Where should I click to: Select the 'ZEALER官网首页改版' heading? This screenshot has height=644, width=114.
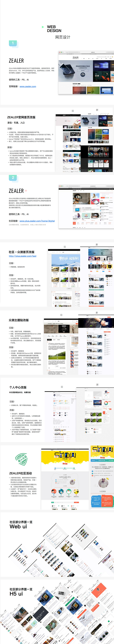click(x=21, y=117)
